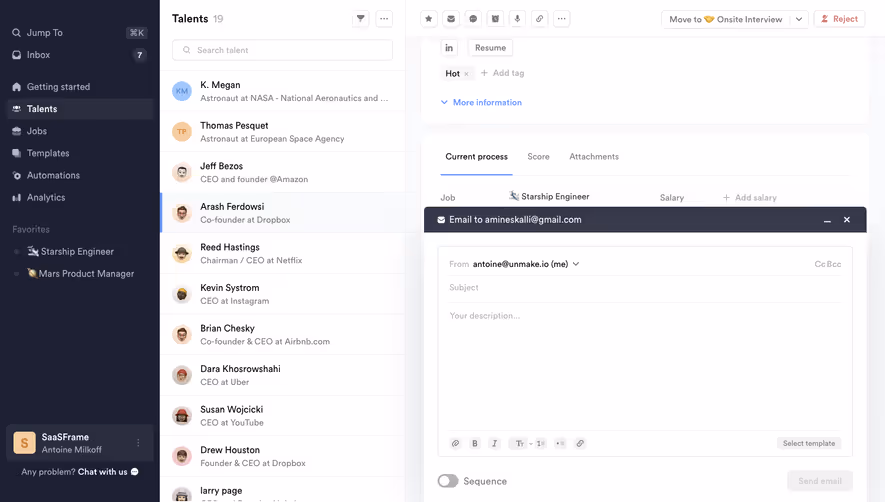
Task: Click the email Subject field
Action: tap(645, 287)
